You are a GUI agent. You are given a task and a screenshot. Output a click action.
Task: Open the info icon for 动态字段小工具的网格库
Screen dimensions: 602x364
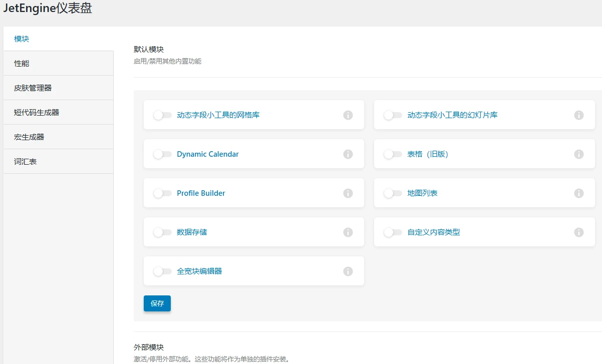(x=348, y=115)
